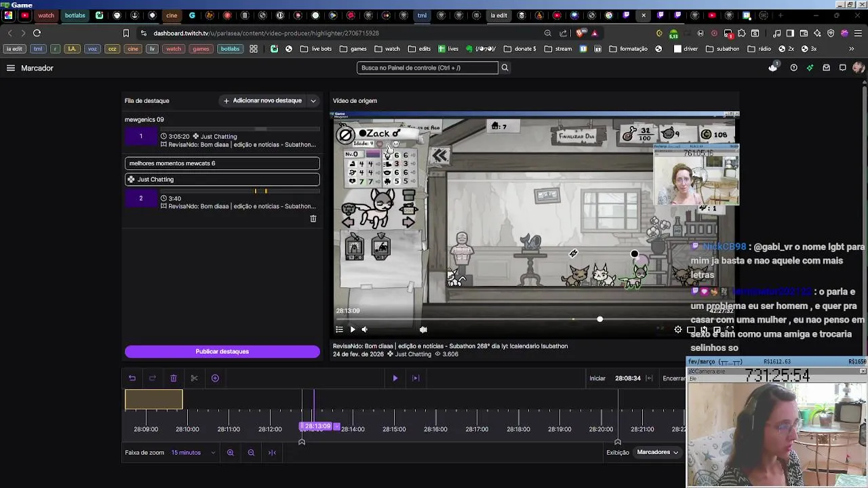Viewport: 868px width, 488px height.
Task: Open the 'ia edit' bookmark
Action: click(x=14, y=49)
